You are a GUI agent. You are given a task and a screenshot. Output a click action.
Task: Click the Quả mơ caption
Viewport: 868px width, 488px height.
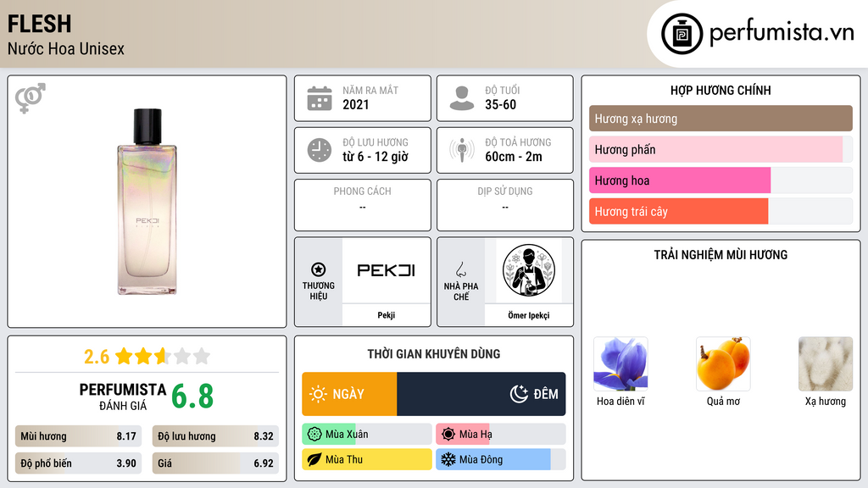click(723, 401)
